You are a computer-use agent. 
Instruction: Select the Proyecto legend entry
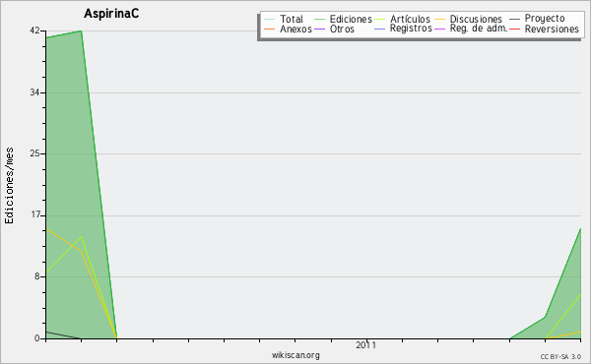coord(537,19)
